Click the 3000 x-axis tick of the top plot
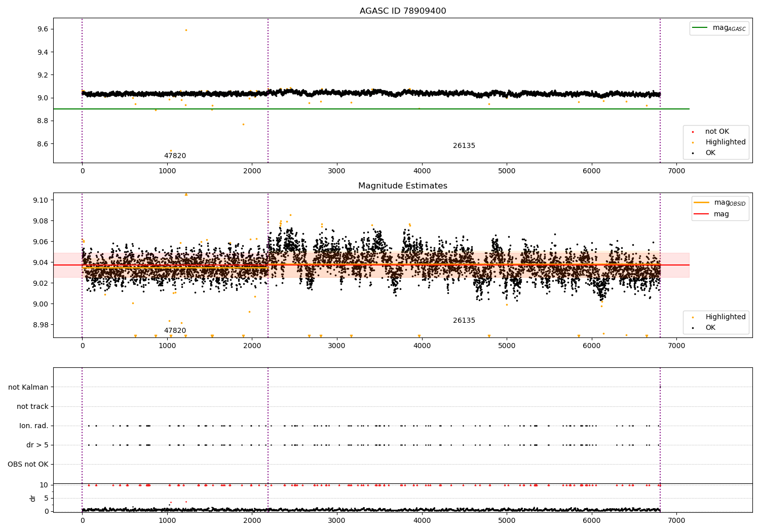The image size is (760, 532). (x=337, y=171)
